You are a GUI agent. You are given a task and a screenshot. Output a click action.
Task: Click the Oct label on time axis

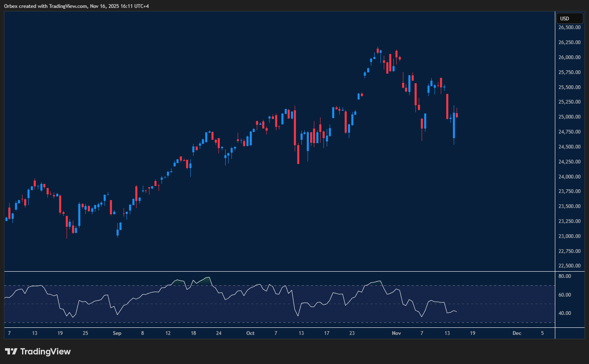[250, 333]
